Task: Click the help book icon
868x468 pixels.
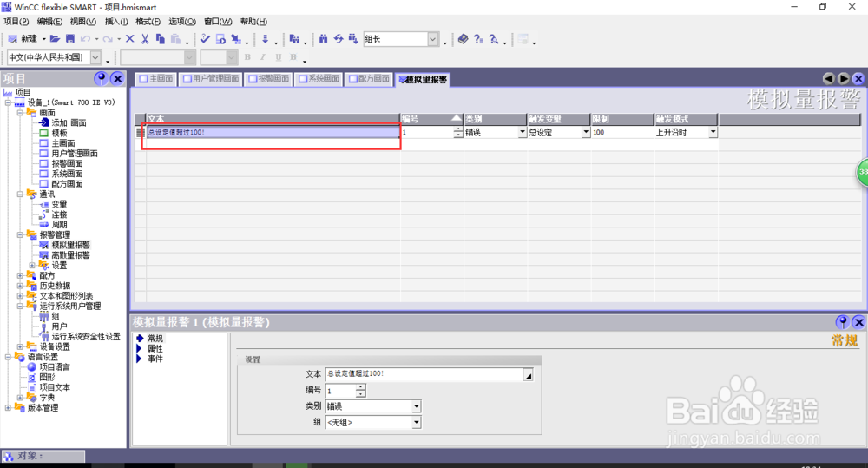Action: [x=464, y=39]
